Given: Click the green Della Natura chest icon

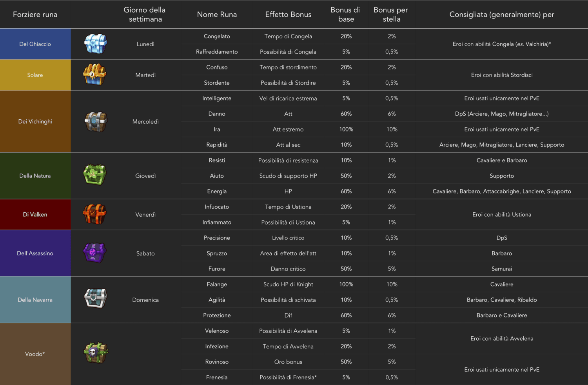Looking at the screenshot, I should [95, 175].
